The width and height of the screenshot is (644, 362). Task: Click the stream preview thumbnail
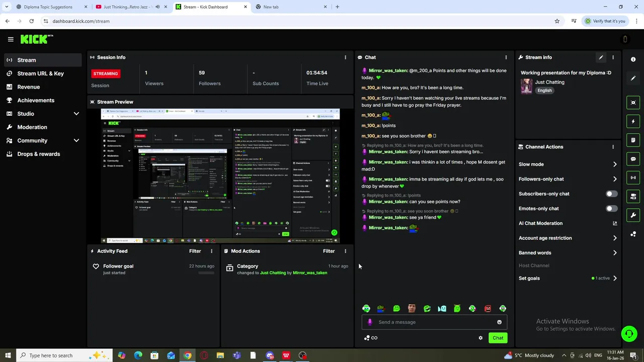(x=220, y=175)
